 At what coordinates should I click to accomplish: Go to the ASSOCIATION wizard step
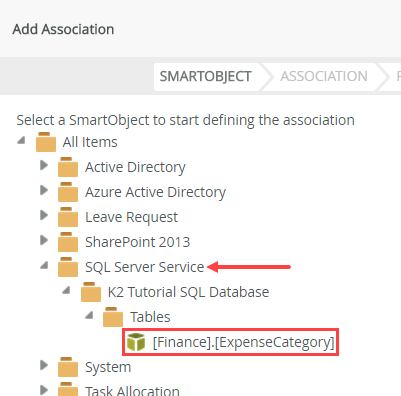[x=324, y=76]
